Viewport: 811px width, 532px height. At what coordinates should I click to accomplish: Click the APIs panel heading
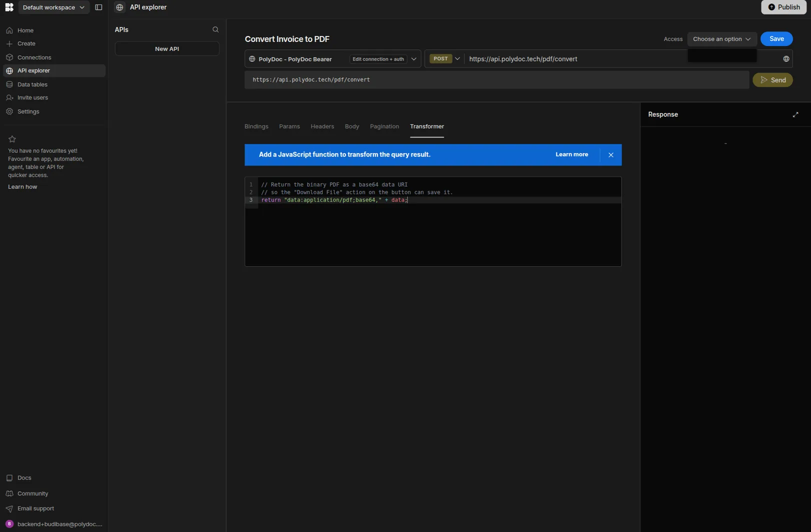[x=121, y=30]
